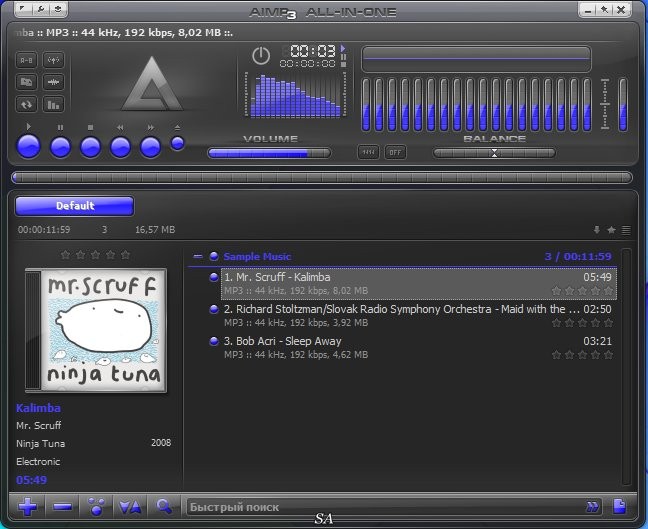This screenshot has width=648, height=529.
Task: Click the Electronic genre text
Action: click(38, 462)
